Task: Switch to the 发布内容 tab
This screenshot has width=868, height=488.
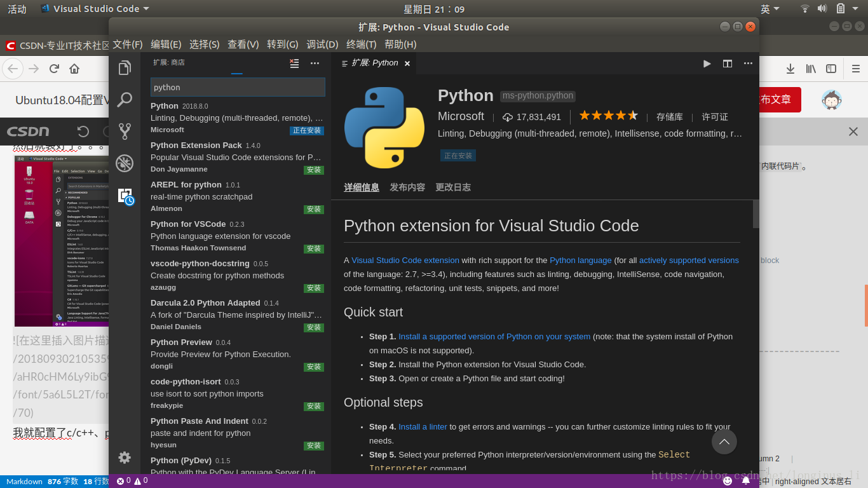Action: [x=407, y=187]
